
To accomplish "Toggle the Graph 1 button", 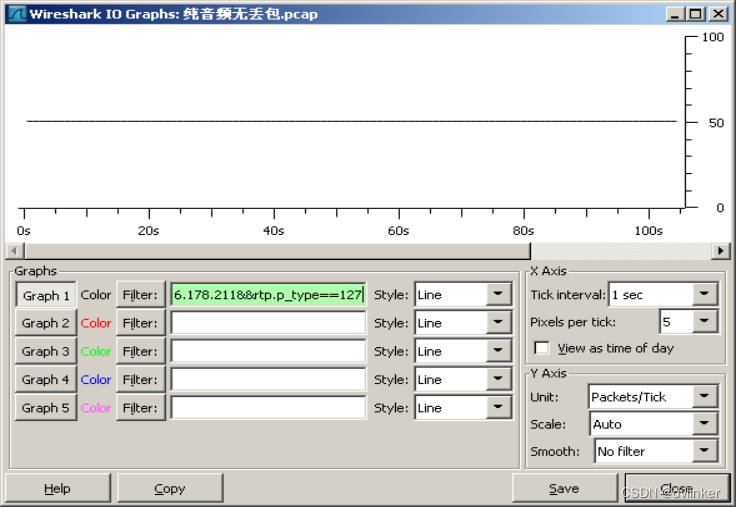I will pyautogui.click(x=46, y=295).
